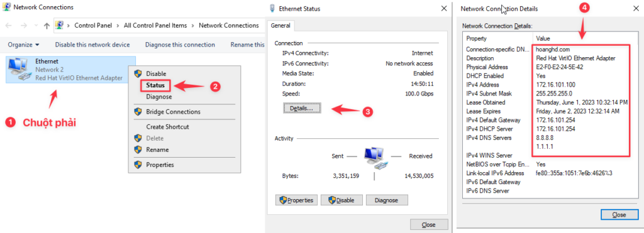Click Close button in Network Connection Details
The height and width of the screenshot is (233, 644).
pyautogui.click(x=619, y=215)
